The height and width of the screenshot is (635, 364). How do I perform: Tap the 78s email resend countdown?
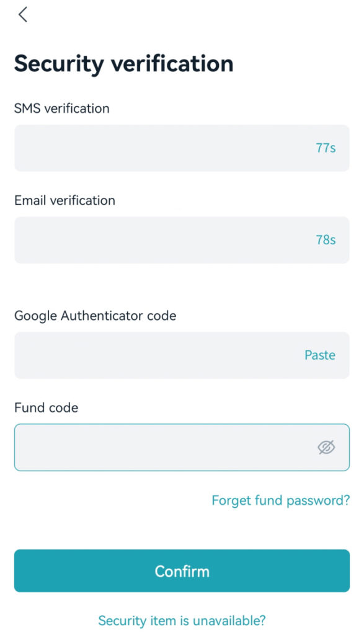326,240
